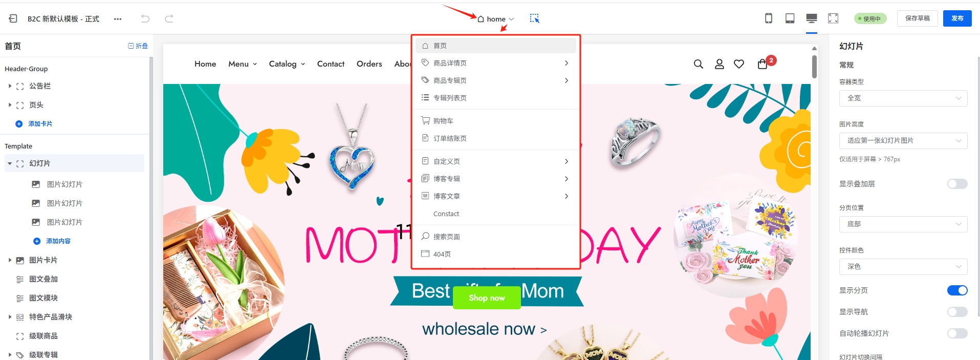Open the 控件颜色 dropdown showing 深色
Viewport: 980px width, 360px height.
point(903,266)
